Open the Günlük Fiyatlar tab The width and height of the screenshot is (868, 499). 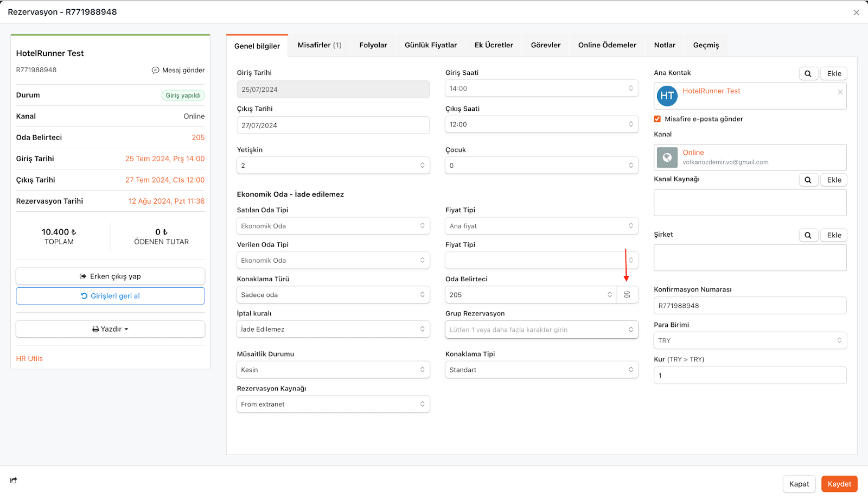[x=431, y=45]
